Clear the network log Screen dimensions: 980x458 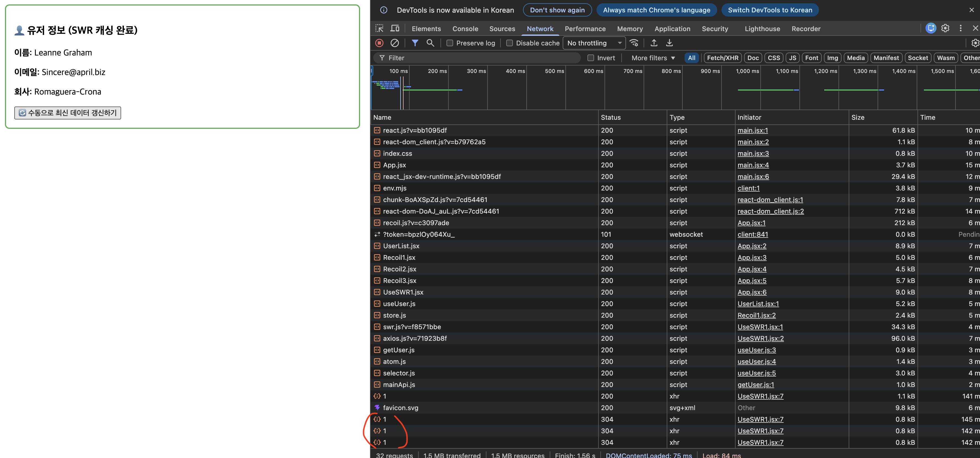(x=394, y=43)
